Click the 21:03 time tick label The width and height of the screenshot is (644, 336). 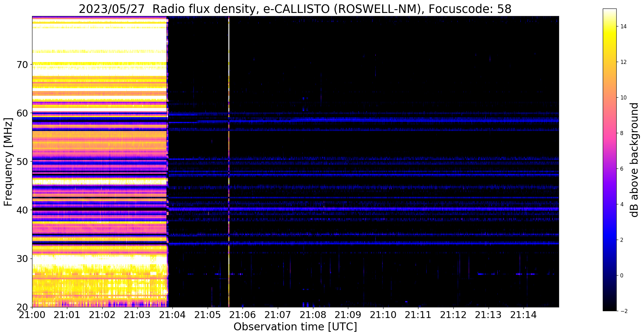click(x=137, y=315)
